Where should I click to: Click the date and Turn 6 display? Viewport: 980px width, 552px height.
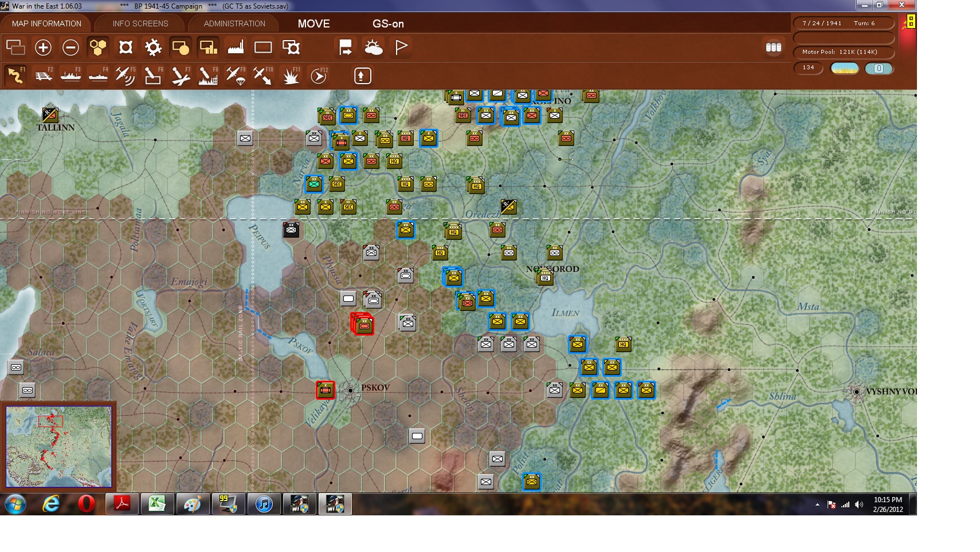click(844, 23)
